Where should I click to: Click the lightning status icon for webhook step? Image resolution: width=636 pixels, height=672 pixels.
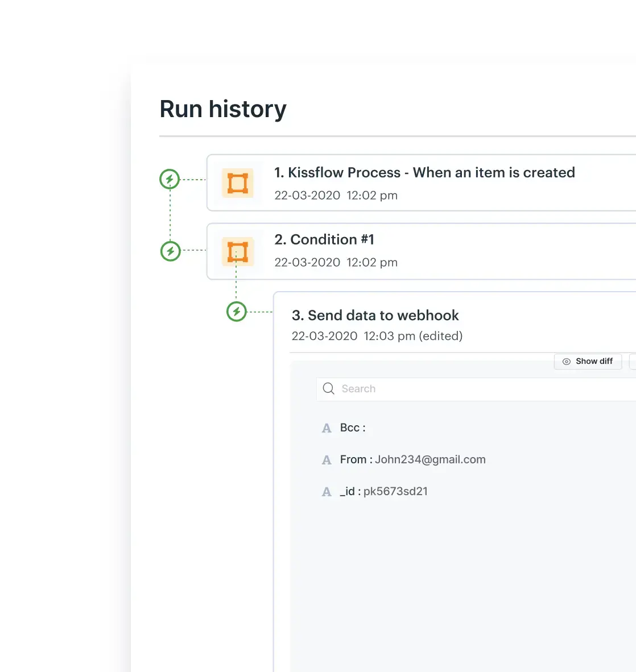236,312
